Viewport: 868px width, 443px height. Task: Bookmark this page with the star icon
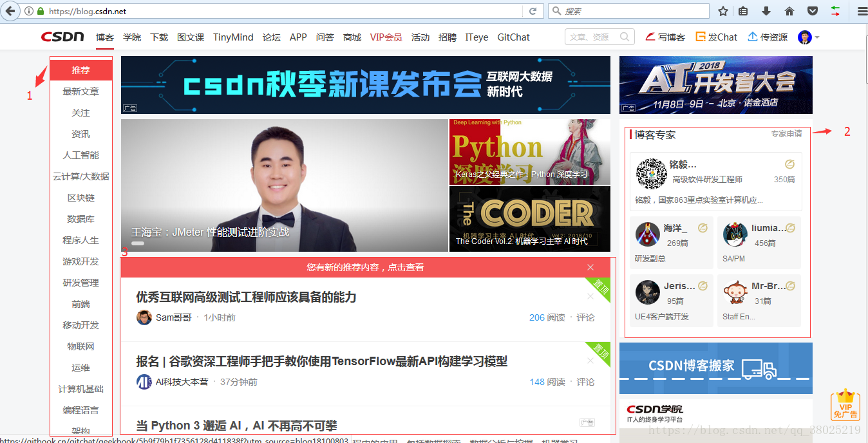[x=723, y=11]
